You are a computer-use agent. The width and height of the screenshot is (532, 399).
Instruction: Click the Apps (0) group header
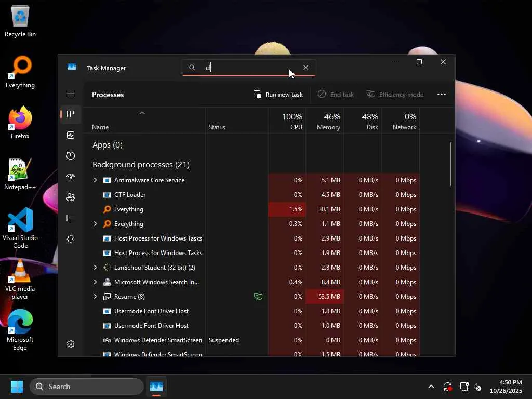click(107, 145)
